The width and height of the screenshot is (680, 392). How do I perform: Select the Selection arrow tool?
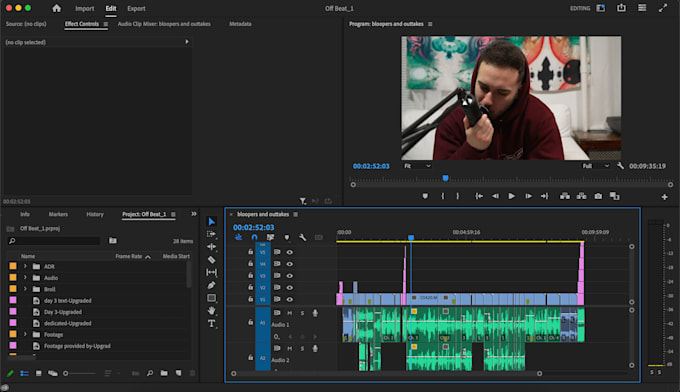coord(212,222)
